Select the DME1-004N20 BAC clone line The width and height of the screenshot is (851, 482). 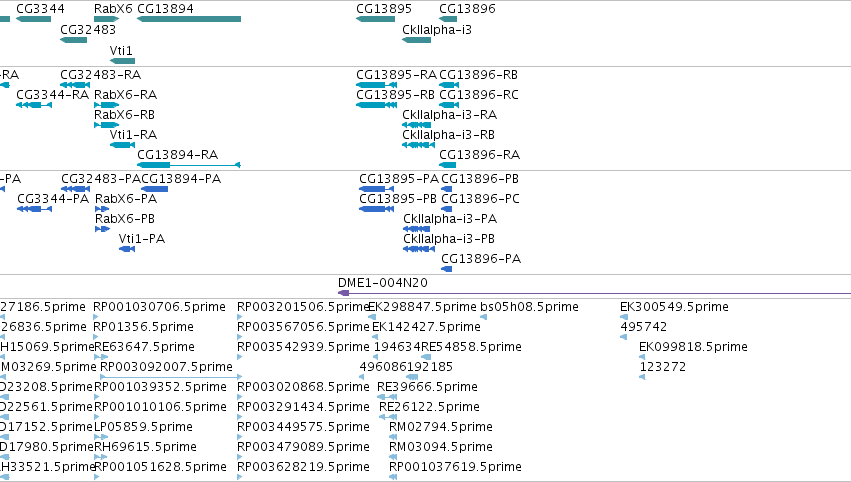tap(594, 293)
